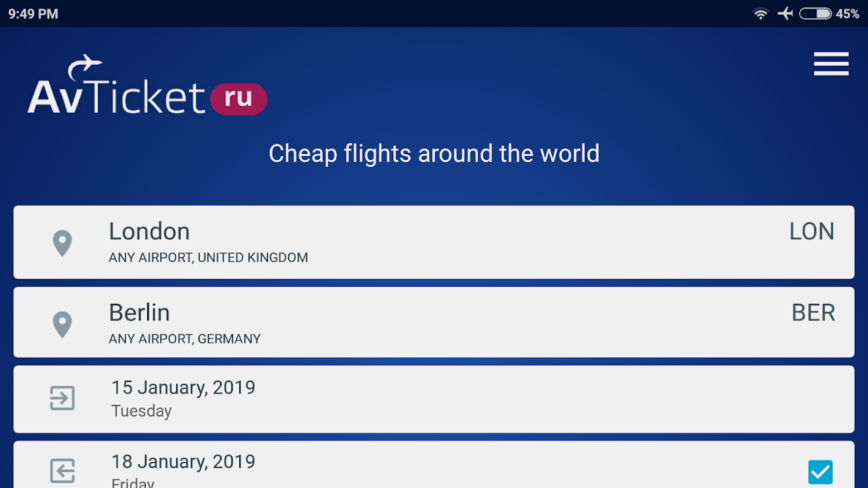The width and height of the screenshot is (868, 488).
Task: Open the 18 January, 2019 return date
Action: point(183,462)
